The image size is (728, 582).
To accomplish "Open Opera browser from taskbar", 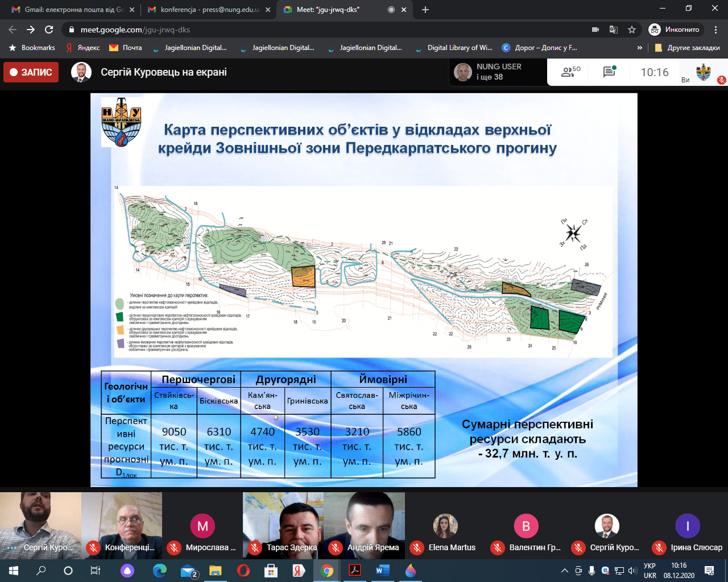I will tap(243, 571).
